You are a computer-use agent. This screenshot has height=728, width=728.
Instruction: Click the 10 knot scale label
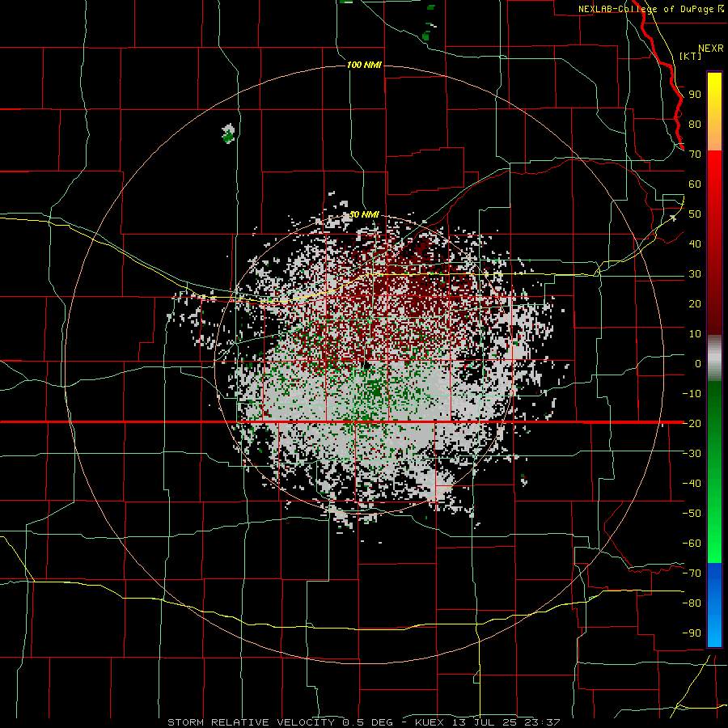click(695, 334)
